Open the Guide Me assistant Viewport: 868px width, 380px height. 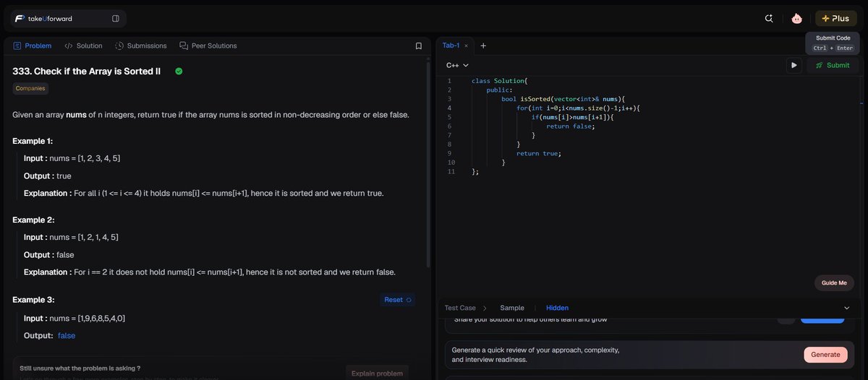pyautogui.click(x=834, y=283)
